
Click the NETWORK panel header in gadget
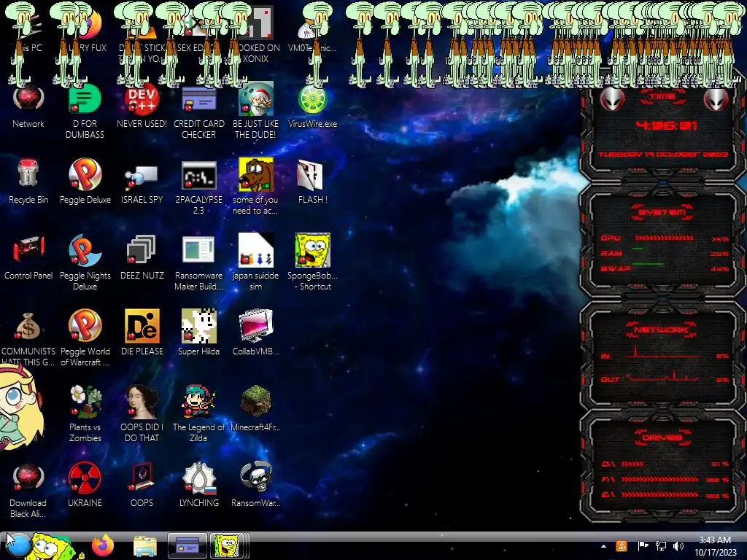coord(661,330)
